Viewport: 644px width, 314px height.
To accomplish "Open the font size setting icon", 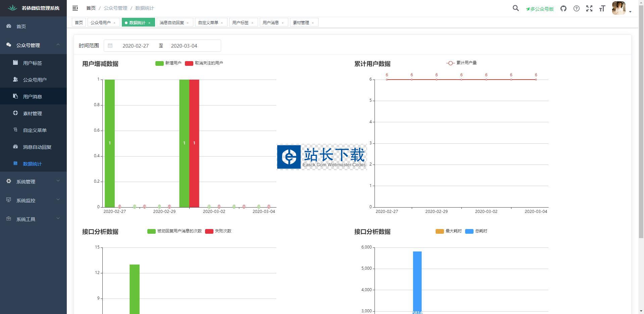I will pyautogui.click(x=602, y=8).
